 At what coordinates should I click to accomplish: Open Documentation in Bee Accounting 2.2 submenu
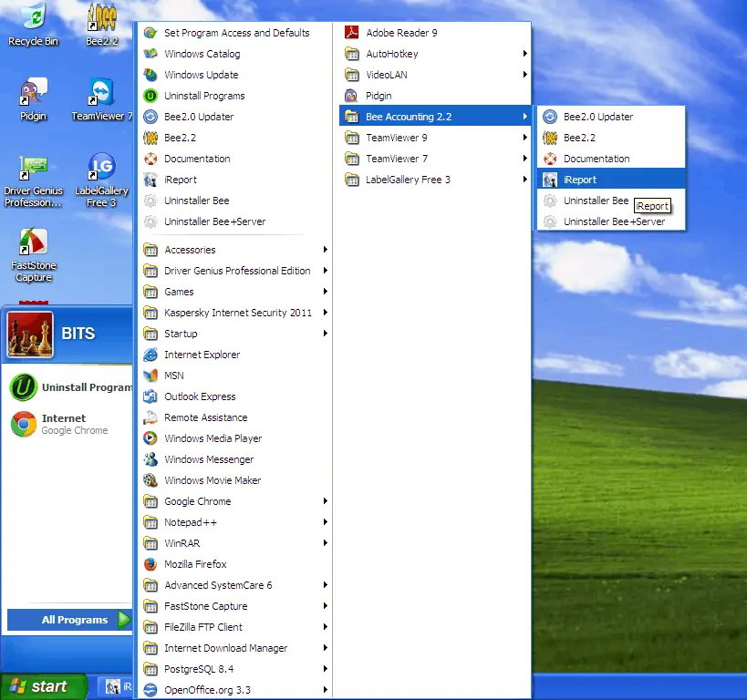point(611,158)
